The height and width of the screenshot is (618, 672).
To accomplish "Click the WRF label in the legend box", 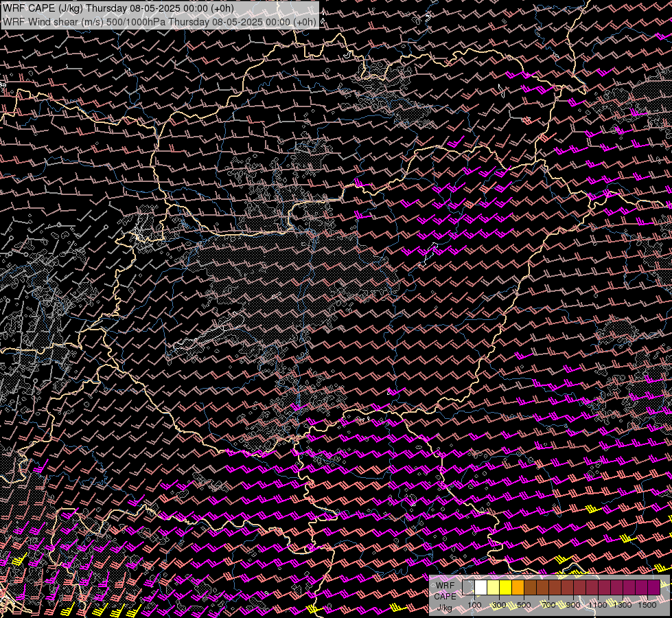I will [x=445, y=586].
